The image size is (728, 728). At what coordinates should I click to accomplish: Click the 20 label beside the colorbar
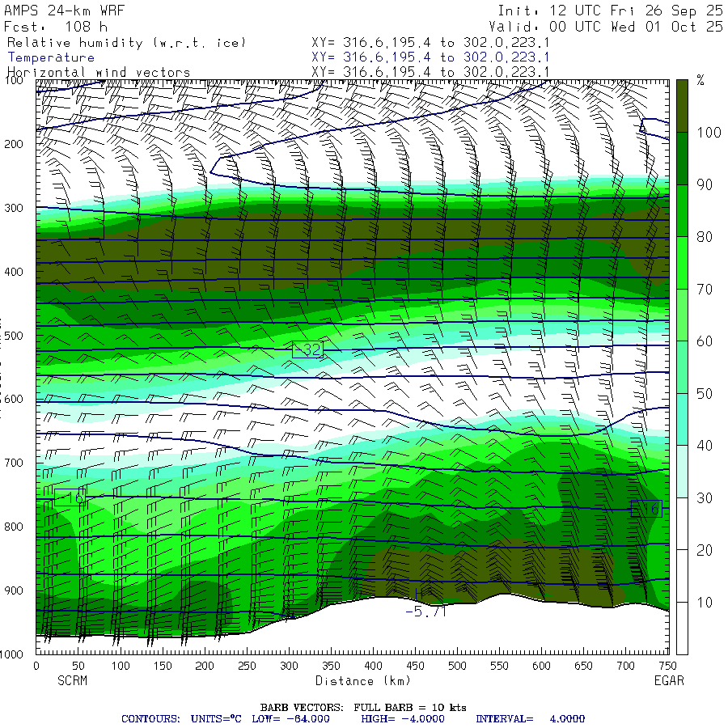[705, 550]
